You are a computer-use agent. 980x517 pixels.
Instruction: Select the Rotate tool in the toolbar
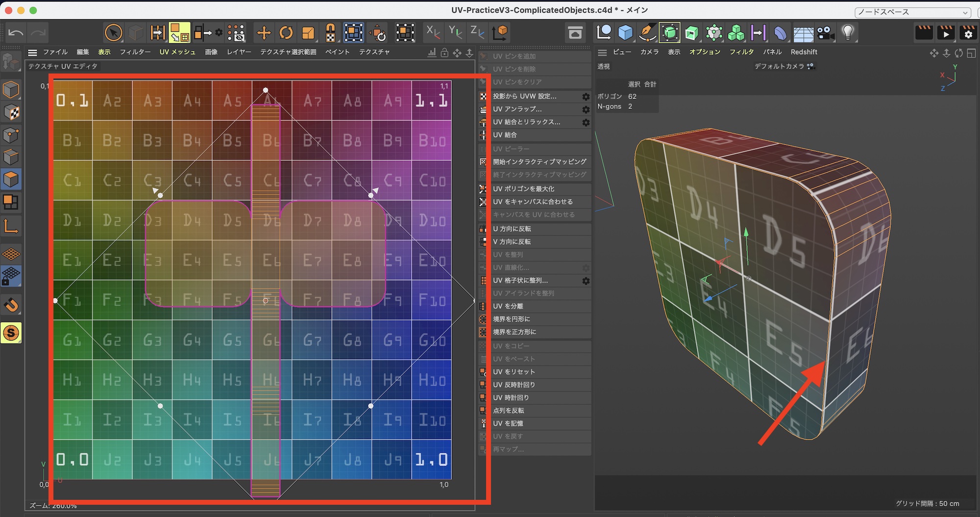[286, 33]
